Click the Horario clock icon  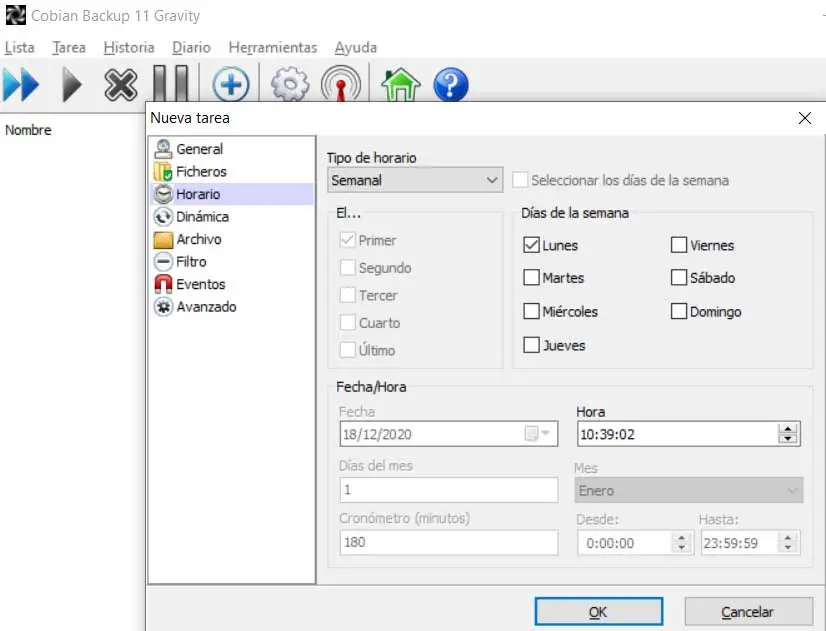point(163,194)
